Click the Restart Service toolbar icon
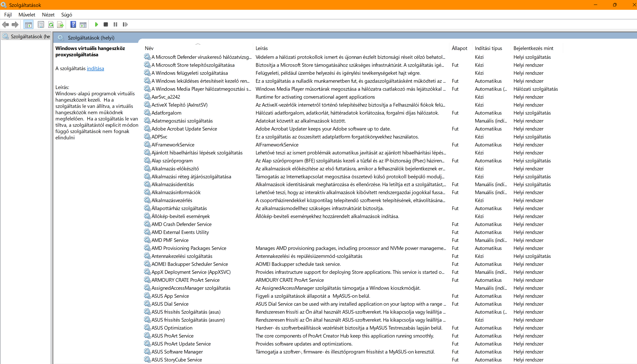Screen dimensions: 637x364 125,24
